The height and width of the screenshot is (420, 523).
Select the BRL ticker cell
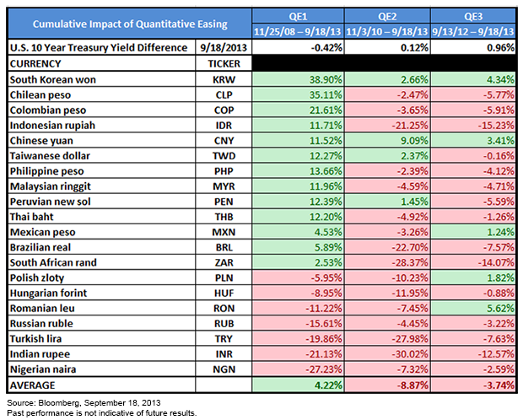pos(224,247)
